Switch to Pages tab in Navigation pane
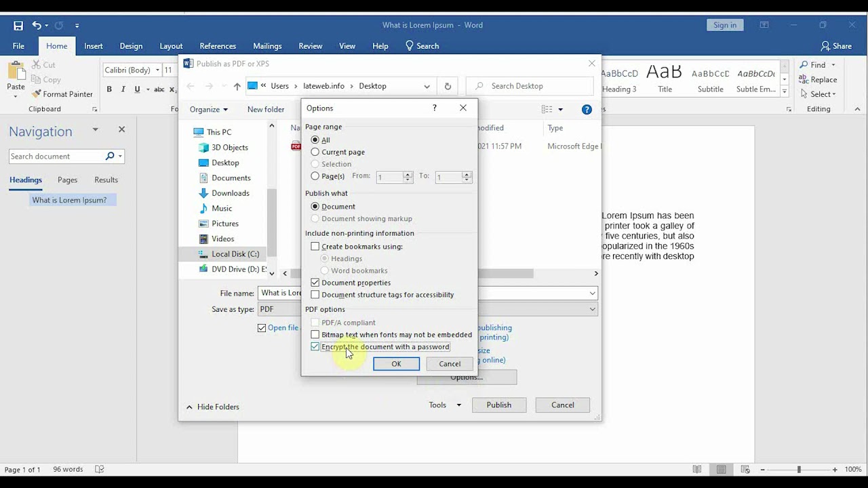 point(67,180)
